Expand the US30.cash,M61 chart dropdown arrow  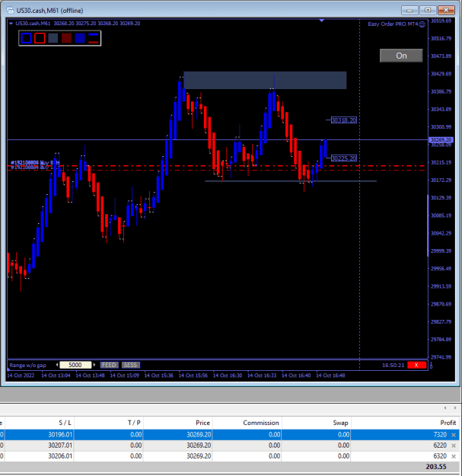click(x=11, y=24)
